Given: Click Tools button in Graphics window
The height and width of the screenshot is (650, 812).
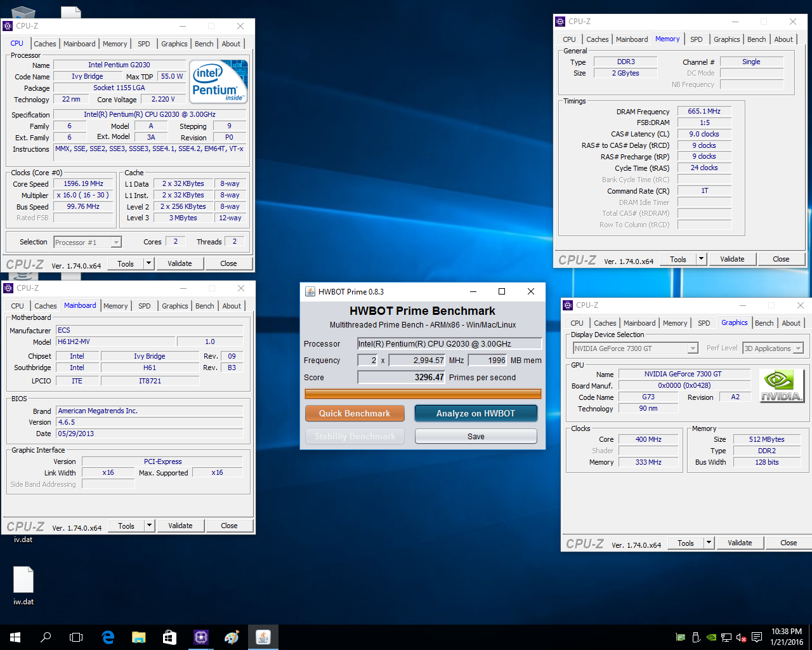Looking at the screenshot, I should tap(686, 543).
